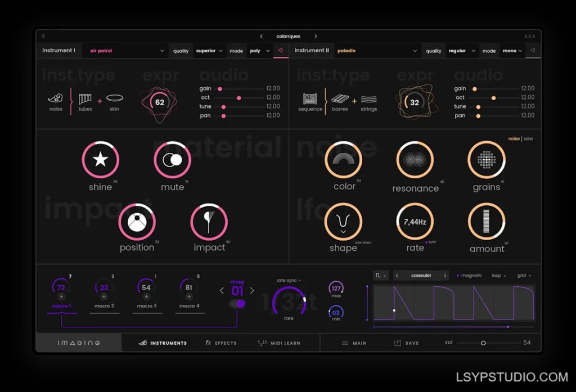Click the shine knob in the material section

pos(100,160)
